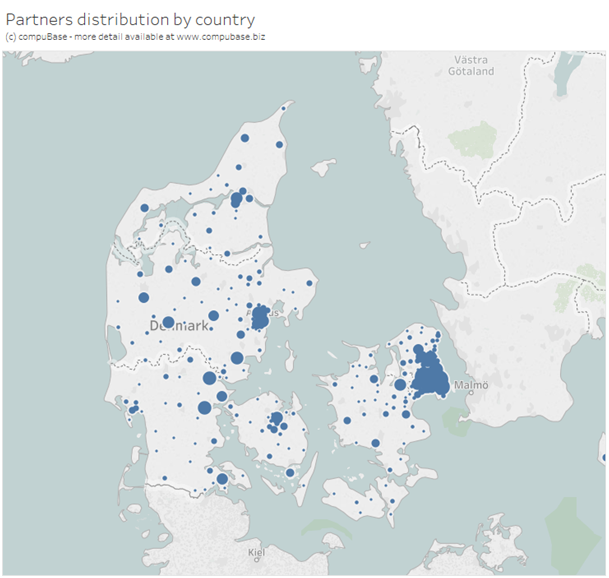Select the largest bubble cluster over Copenhagen

(431, 379)
